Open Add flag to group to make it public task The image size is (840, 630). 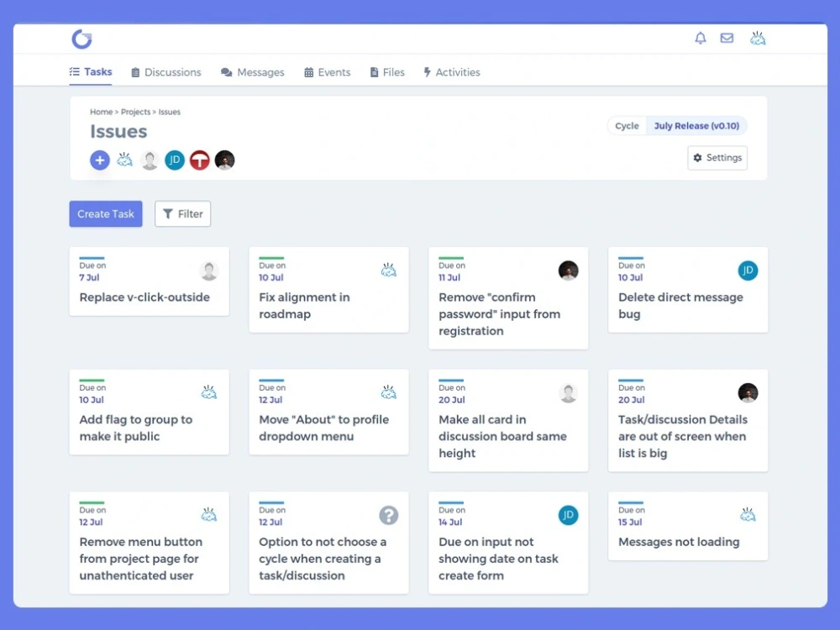click(x=135, y=428)
